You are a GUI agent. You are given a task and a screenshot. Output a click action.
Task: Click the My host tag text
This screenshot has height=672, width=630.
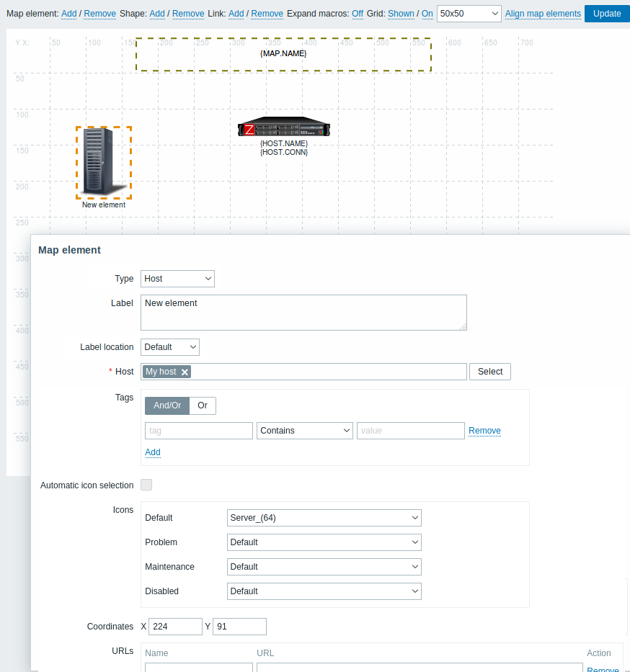pos(161,372)
